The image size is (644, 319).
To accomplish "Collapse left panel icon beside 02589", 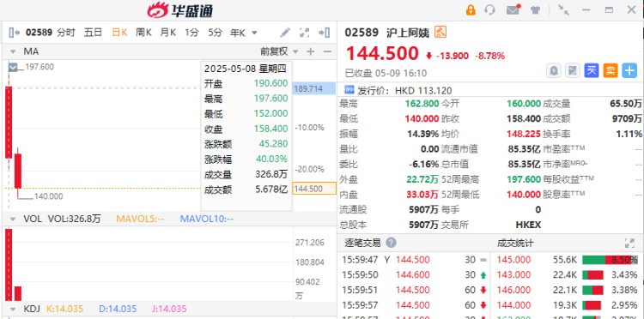I will coord(14,33).
